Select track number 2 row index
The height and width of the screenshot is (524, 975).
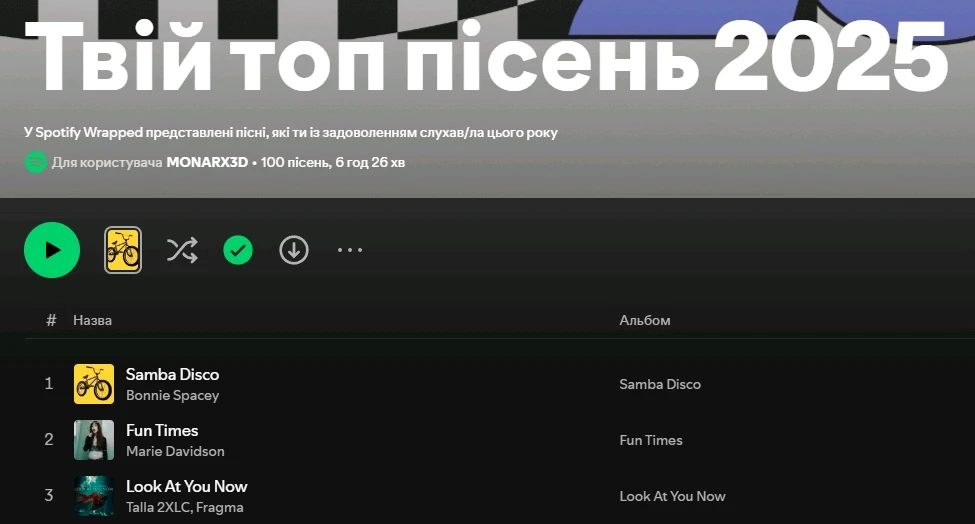(49, 439)
